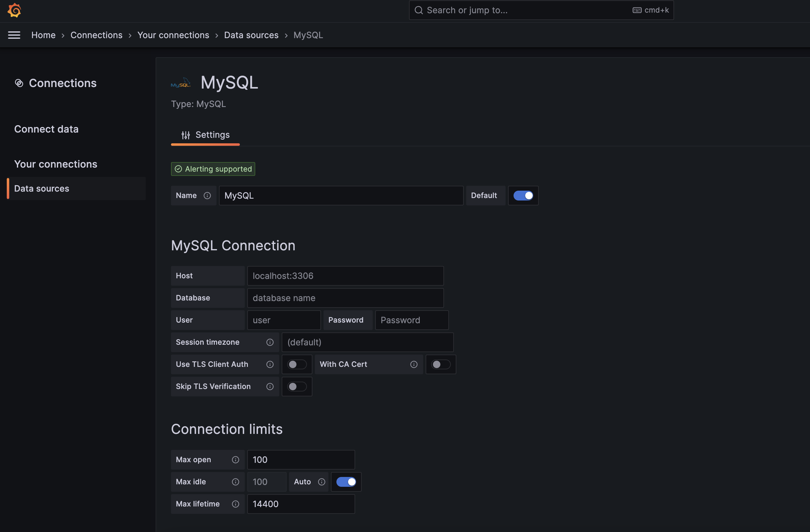Click the Max lifetime input 14400
810x532 pixels.
point(301,504)
